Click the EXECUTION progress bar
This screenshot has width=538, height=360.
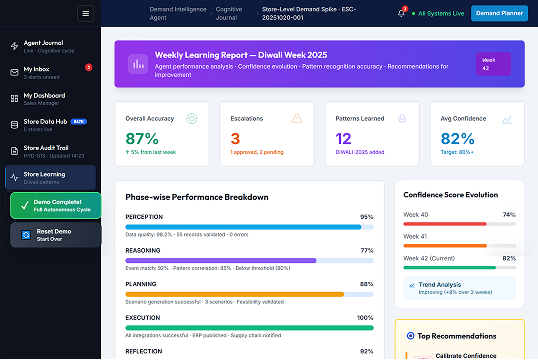pos(249,328)
